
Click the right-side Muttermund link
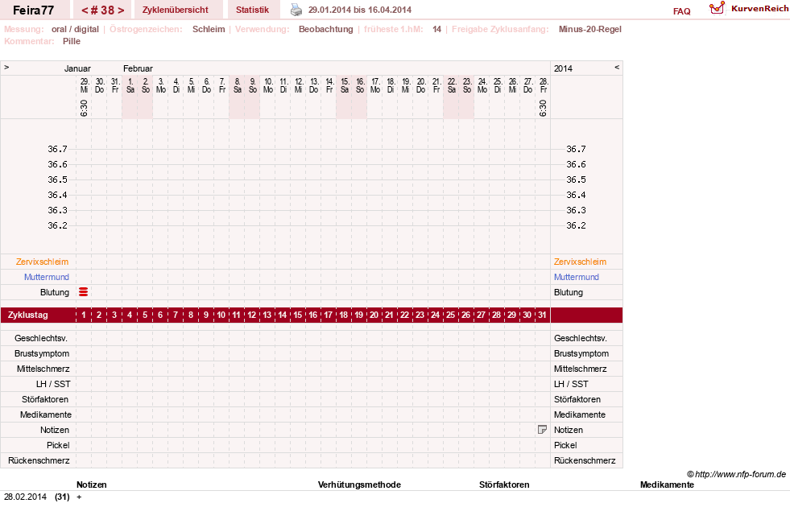pyautogui.click(x=577, y=277)
